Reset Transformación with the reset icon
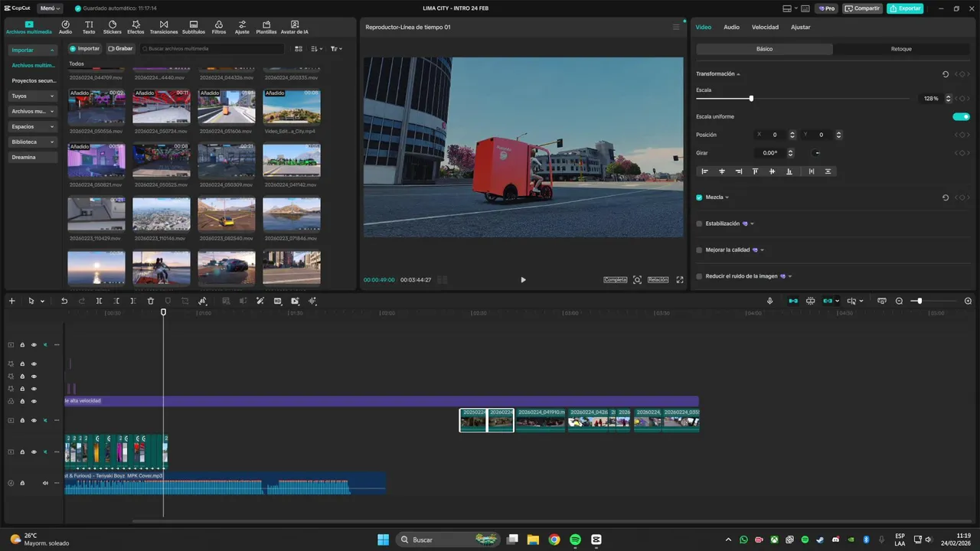Screen dimensions: 980x551 [x=945, y=74]
